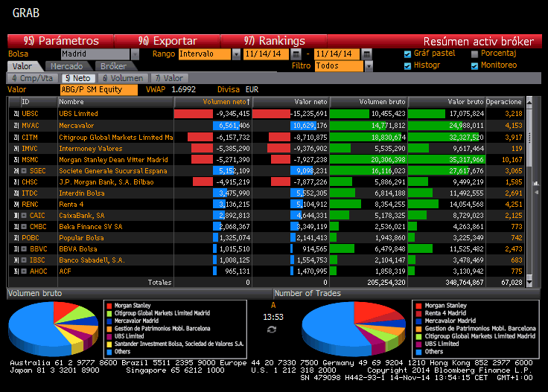Click the Volumen bruto pie chart
548x392 pixels.
54,329
